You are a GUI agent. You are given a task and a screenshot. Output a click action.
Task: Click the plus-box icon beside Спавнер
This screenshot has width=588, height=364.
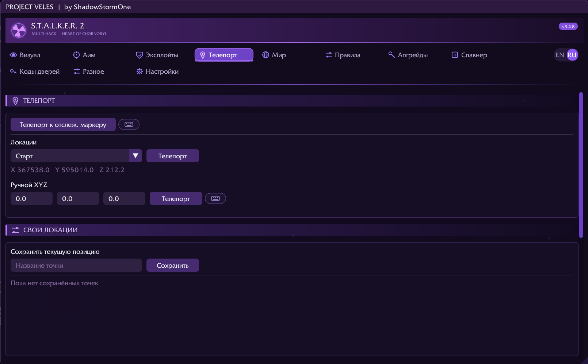pos(455,55)
